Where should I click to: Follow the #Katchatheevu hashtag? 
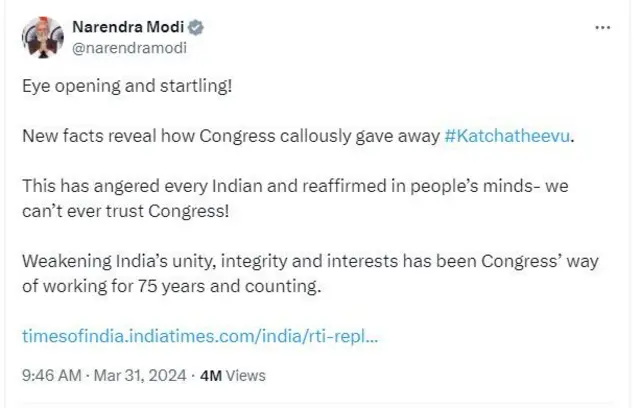(509, 135)
